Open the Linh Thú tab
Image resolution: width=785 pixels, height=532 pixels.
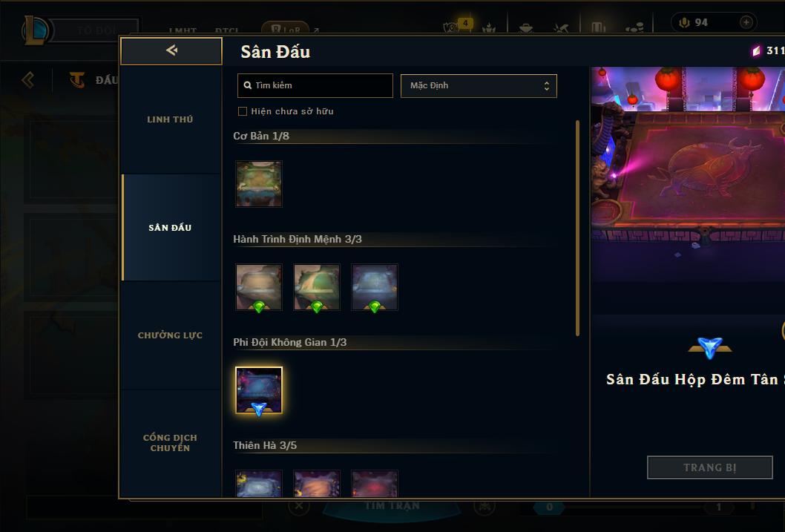point(170,119)
